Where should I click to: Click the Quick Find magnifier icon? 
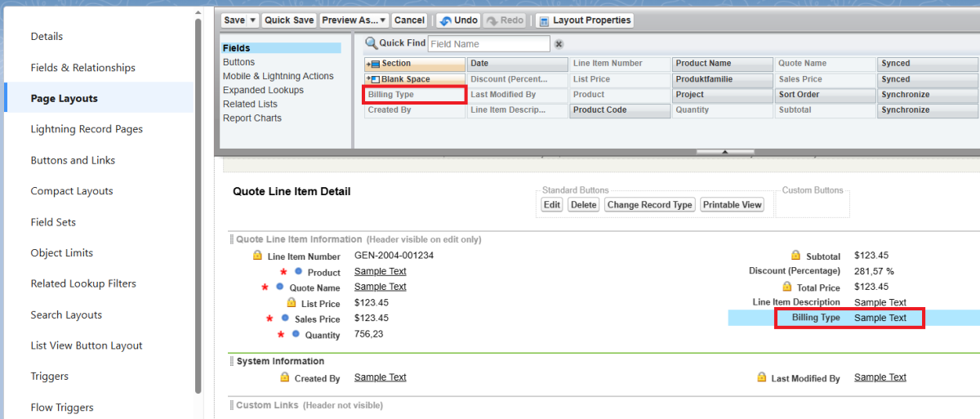click(371, 43)
